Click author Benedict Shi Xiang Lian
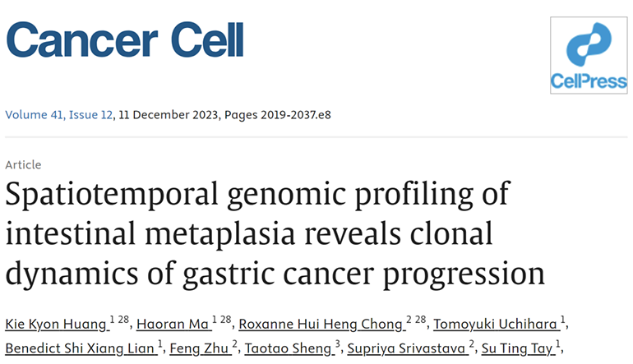 [x=79, y=348]
